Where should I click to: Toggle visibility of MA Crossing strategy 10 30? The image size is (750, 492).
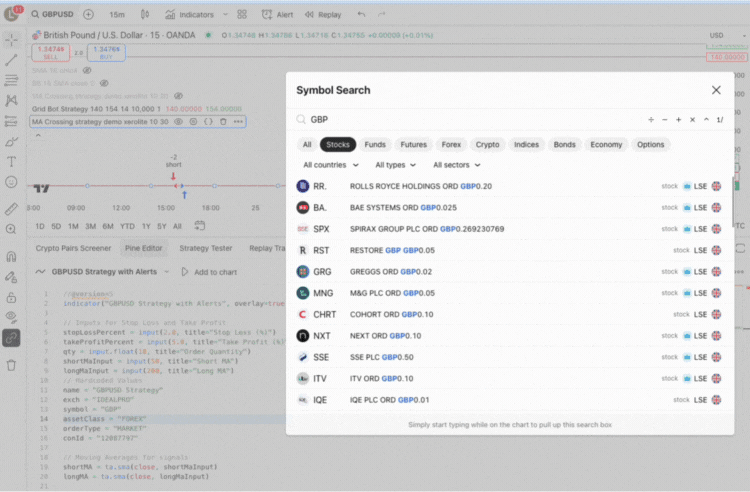[178, 122]
